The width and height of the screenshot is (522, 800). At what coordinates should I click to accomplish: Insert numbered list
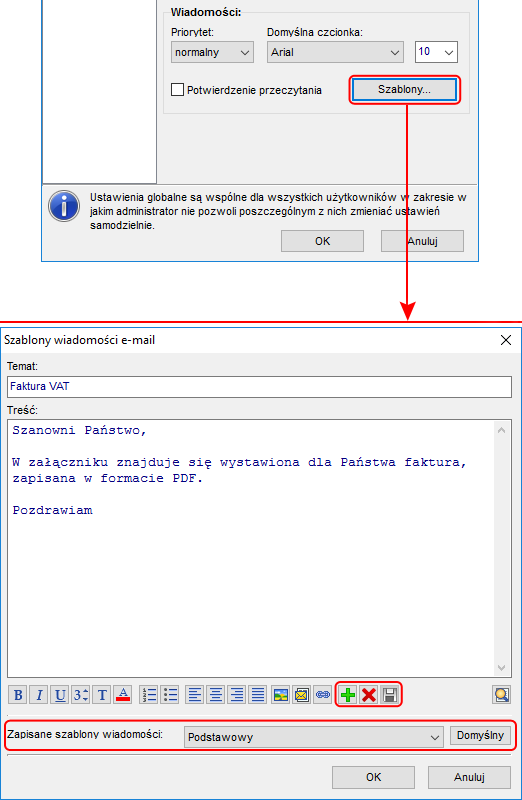[149, 695]
